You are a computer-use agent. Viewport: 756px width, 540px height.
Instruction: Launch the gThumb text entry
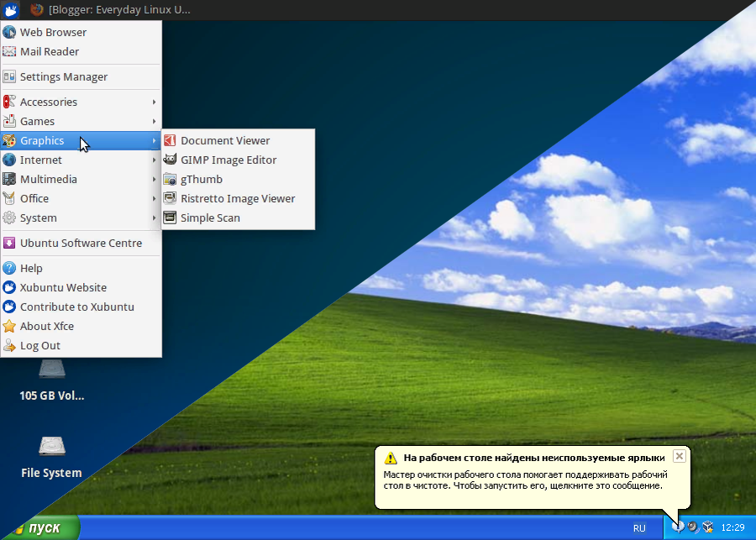click(202, 180)
